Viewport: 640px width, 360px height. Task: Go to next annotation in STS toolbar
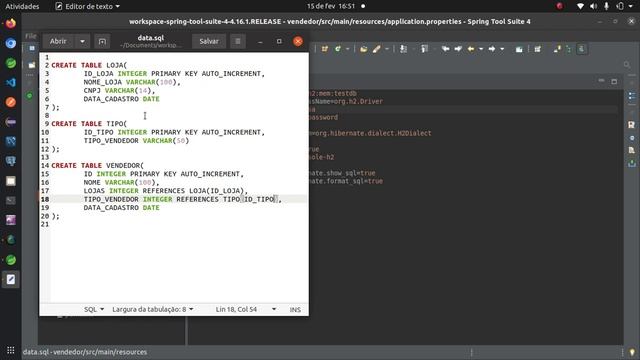pos(403,49)
